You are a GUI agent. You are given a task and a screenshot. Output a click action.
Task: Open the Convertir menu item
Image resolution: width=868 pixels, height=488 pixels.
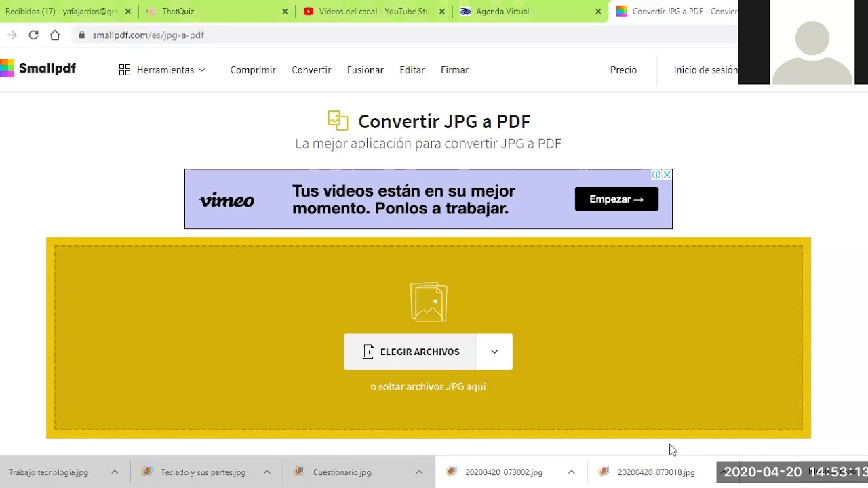[x=311, y=70]
